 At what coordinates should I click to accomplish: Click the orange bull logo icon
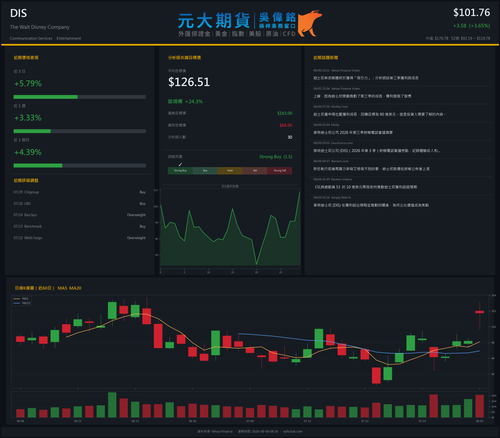tap(309, 23)
